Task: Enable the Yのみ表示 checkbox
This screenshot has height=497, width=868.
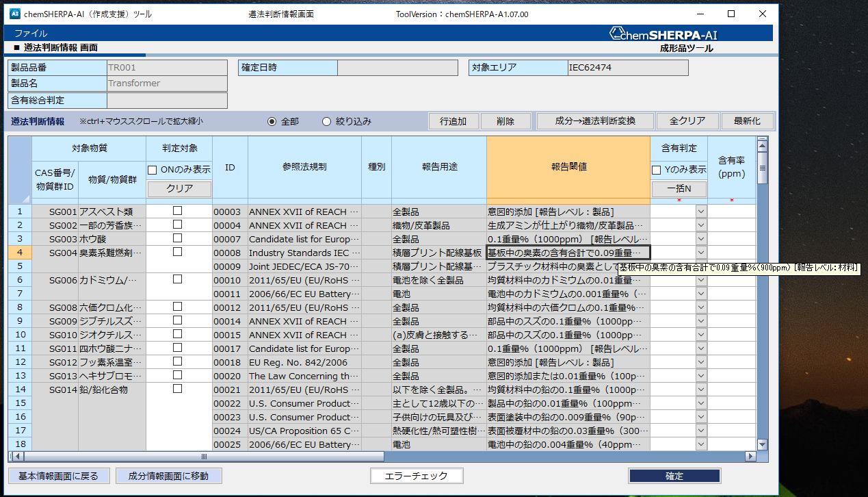Action: [657, 170]
